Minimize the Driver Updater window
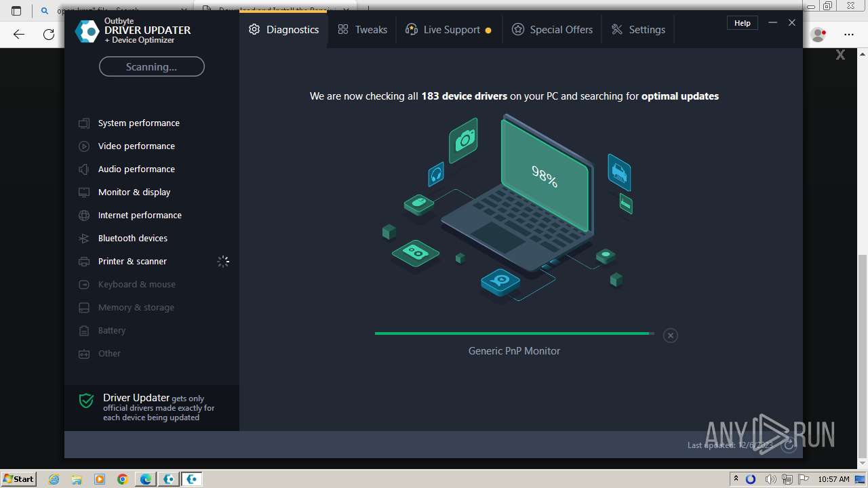This screenshot has height=488, width=868. click(772, 23)
